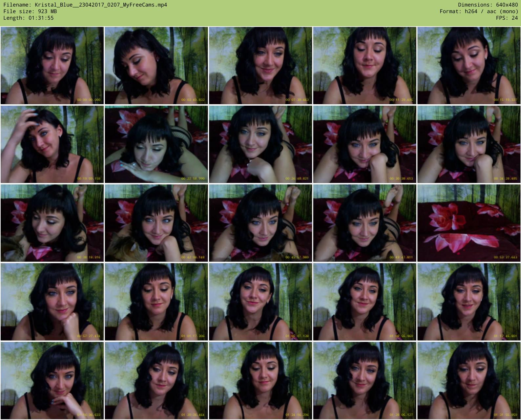Select the frame at timestamp 00:11:29
The image size is (521, 420).
pos(365,66)
